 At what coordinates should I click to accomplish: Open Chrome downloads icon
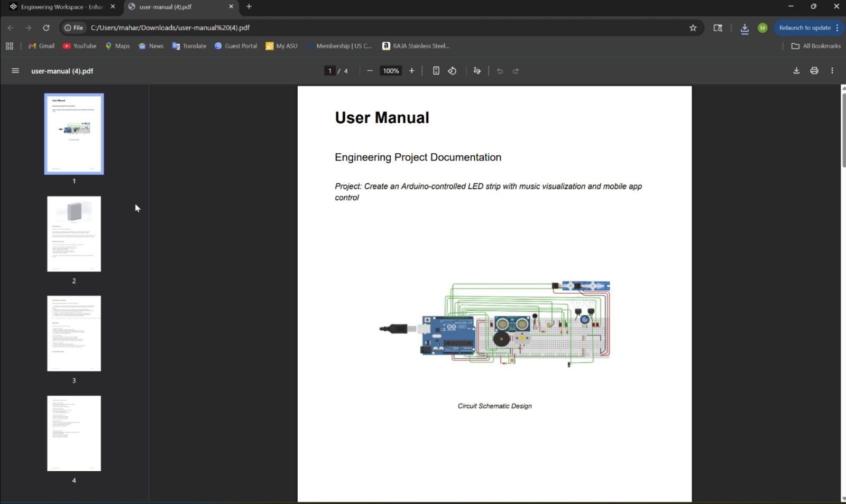coord(744,28)
